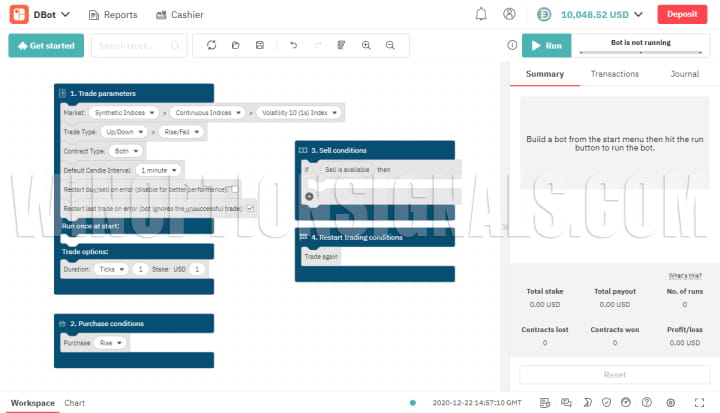Open the account profile icon
720x413 pixels.
click(510, 15)
